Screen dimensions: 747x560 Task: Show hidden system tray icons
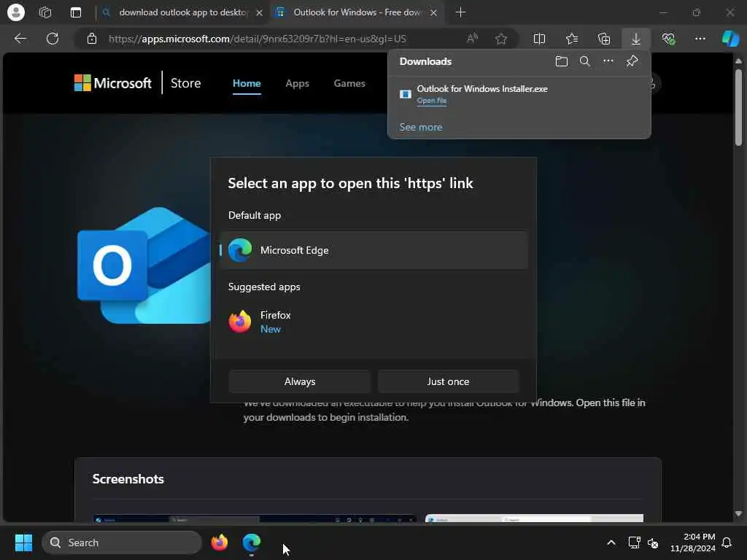pos(611,542)
